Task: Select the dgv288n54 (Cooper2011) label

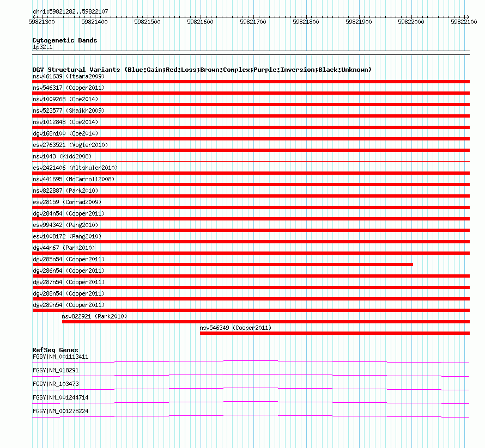Action: pyautogui.click(x=69, y=293)
